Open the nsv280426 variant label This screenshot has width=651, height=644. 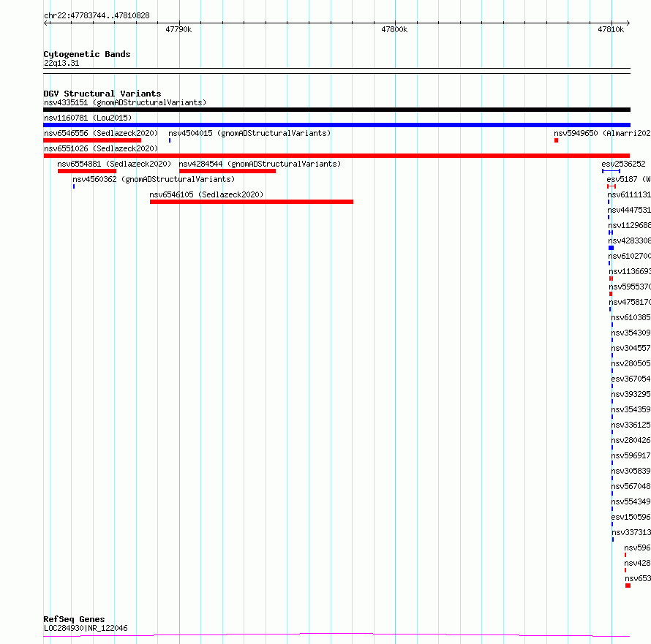[x=631, y=440]
